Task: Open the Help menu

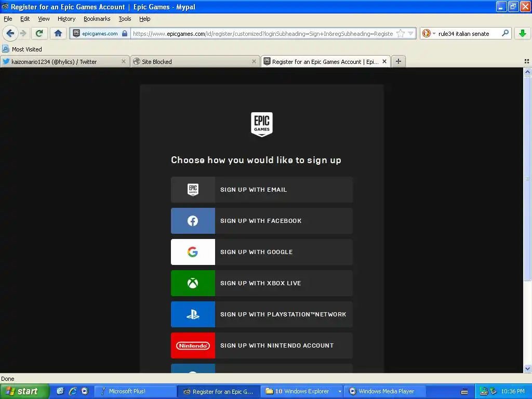Action: 145,19
